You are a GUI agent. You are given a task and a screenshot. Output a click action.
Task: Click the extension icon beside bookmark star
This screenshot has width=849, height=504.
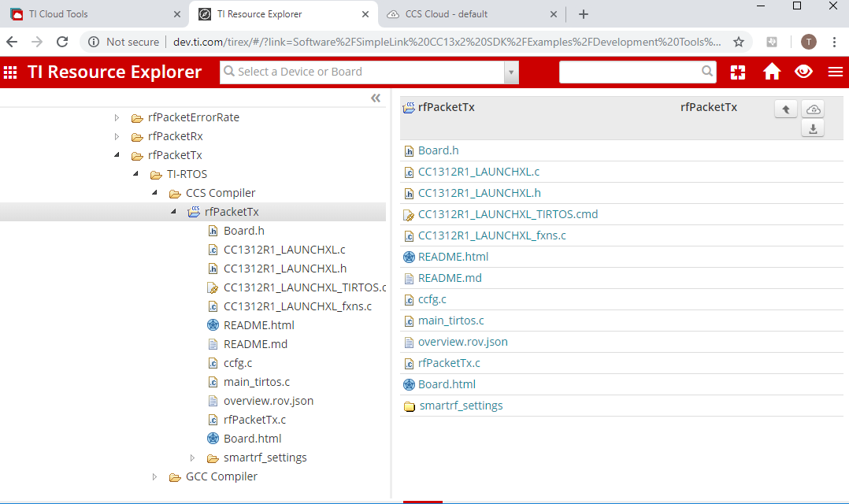[x=772, y=42]
